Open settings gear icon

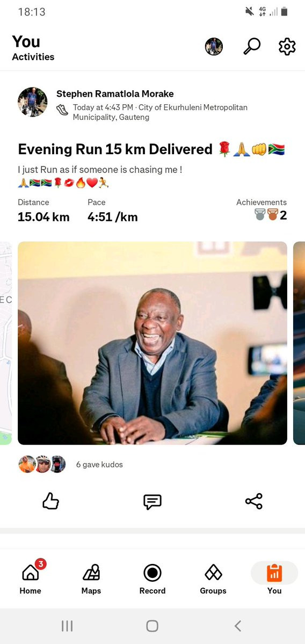287,46
